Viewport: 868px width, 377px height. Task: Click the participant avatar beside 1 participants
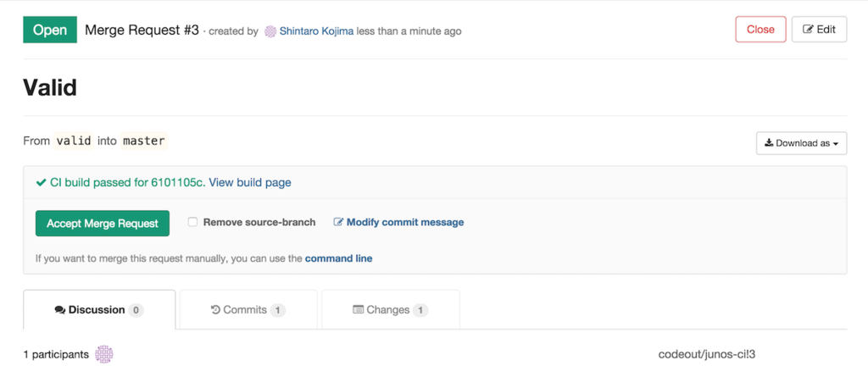pyautogui.click(x=104, y=354)
